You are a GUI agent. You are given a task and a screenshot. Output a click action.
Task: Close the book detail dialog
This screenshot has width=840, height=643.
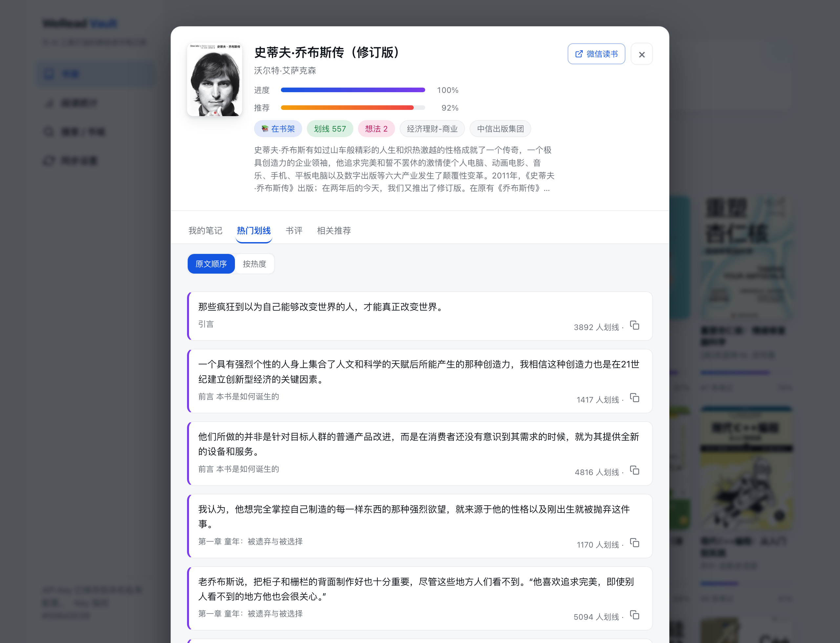click(x=642, y=54)
